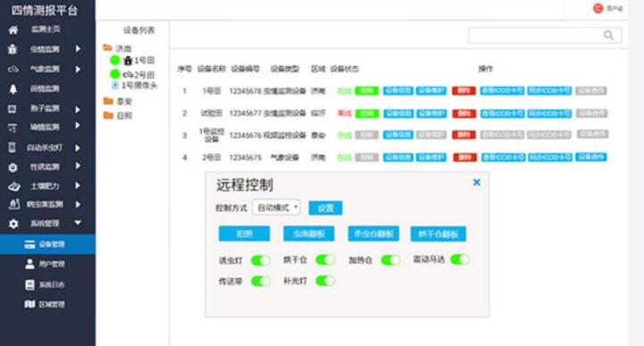Click red 删除 button in row 2
Viewport: 644px width, 346px height.
click(x=464, y=114)
